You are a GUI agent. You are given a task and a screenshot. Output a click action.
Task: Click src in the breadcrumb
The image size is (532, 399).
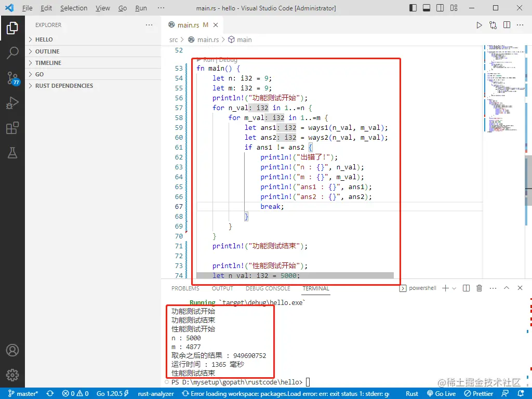coord(174,39)
